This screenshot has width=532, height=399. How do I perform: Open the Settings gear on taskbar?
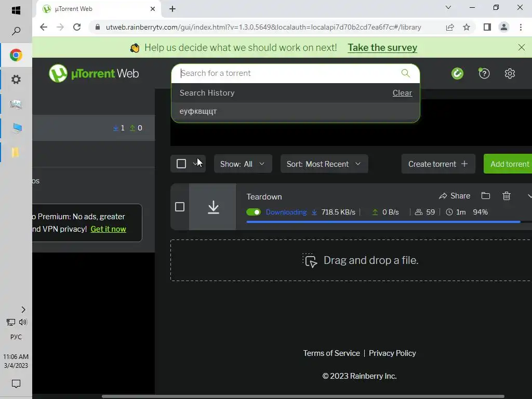16,79
